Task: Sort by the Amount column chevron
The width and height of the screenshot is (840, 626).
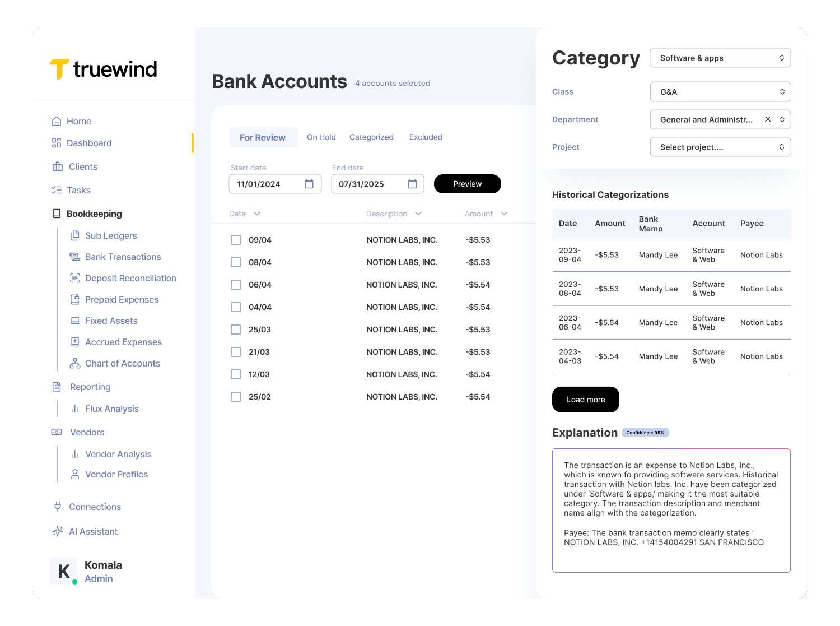Action: point(504,214)
